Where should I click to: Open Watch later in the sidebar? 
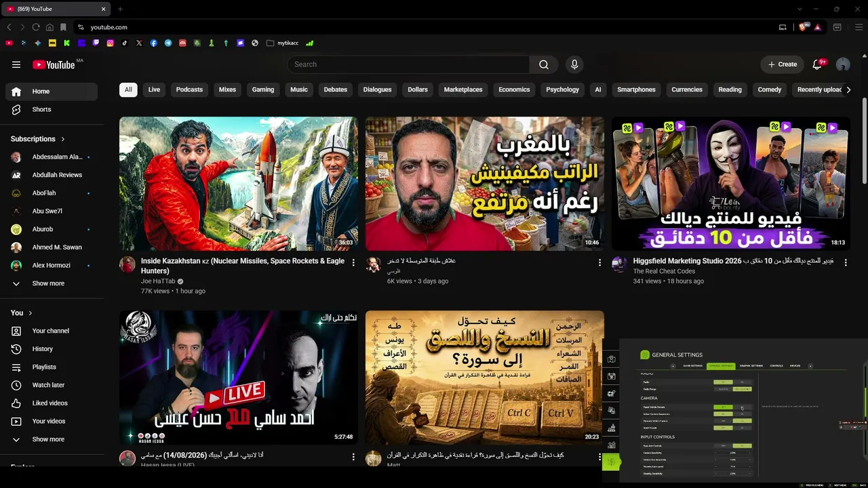point(52,385)
